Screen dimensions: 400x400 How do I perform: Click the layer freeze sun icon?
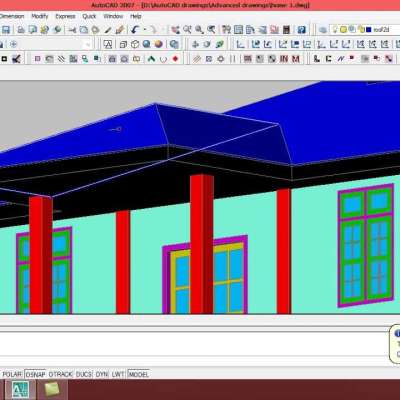coord(343,30)
